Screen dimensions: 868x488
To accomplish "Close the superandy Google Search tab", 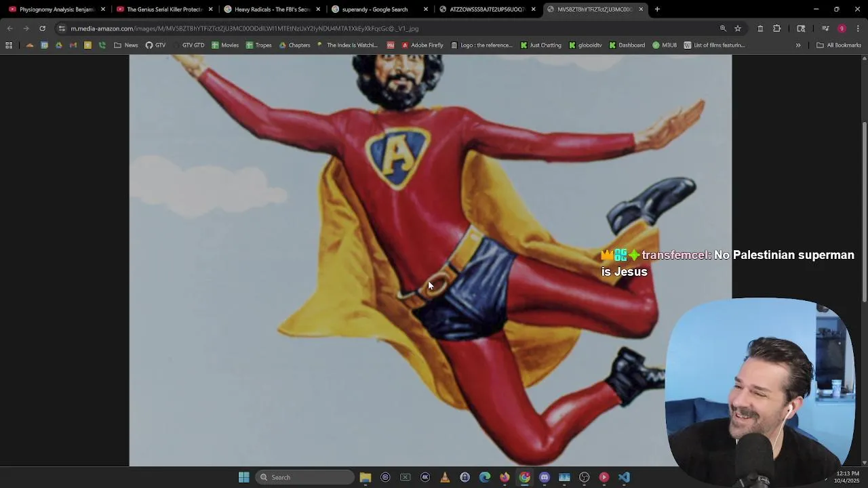I will [426, 9].
